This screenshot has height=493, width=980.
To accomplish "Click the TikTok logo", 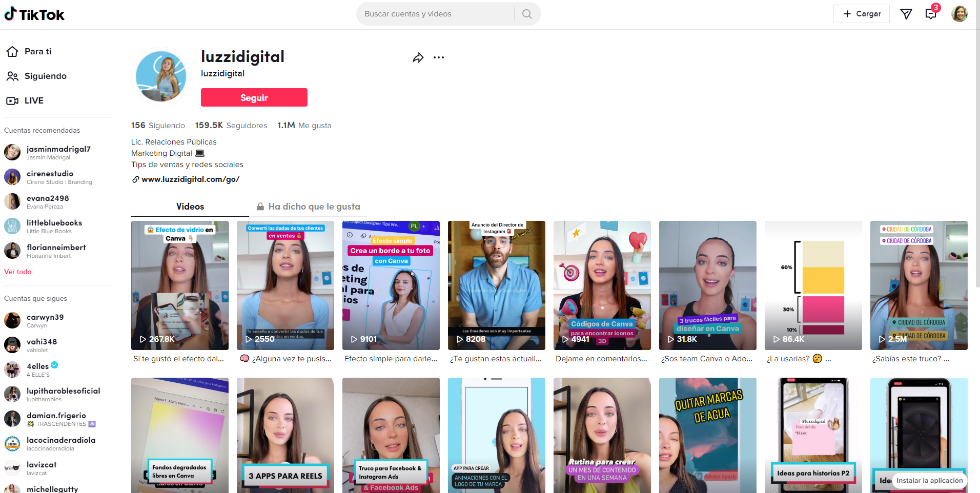I will click(x=34, y=14).
